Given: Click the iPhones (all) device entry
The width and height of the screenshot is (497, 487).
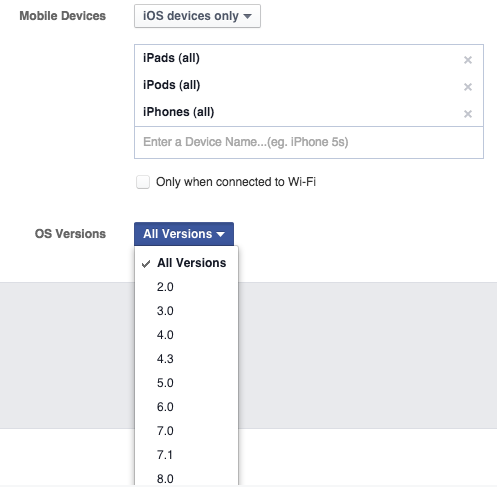Looking at the screenshot, I should click(179, 112).
